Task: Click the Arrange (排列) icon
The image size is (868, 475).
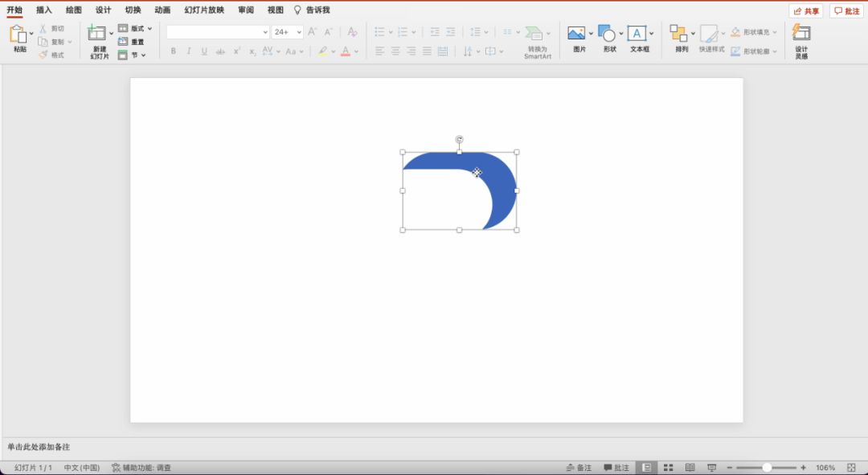Action: [x=678, y=34]
